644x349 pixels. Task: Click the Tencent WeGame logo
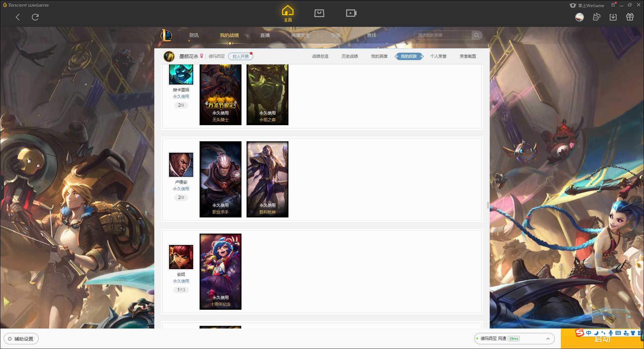coord(26,5)
